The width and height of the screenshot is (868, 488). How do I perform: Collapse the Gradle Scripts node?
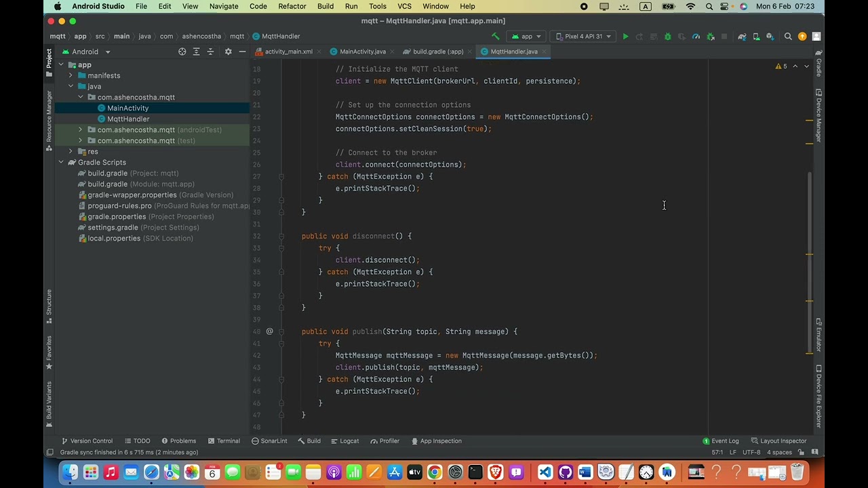61,163
